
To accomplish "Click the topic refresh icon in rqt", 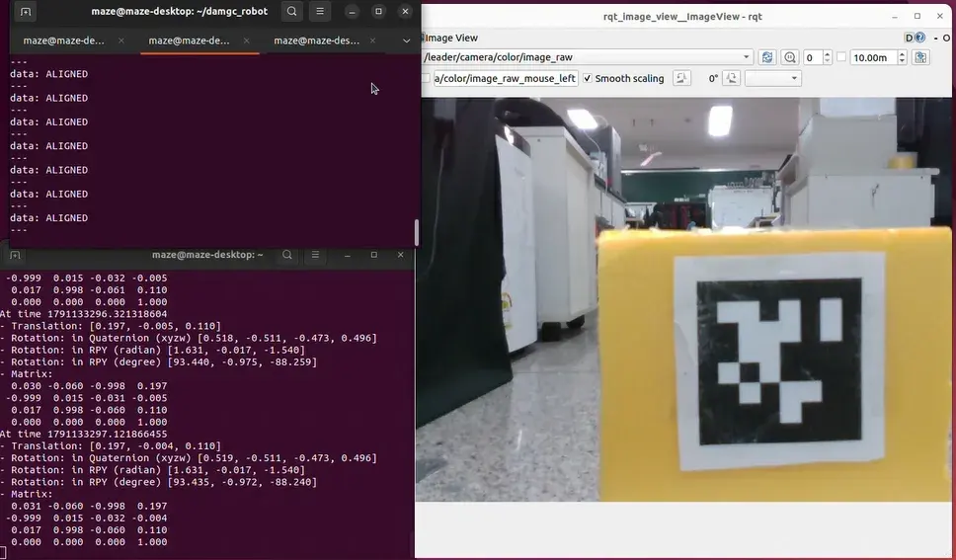I will point(767,57).
